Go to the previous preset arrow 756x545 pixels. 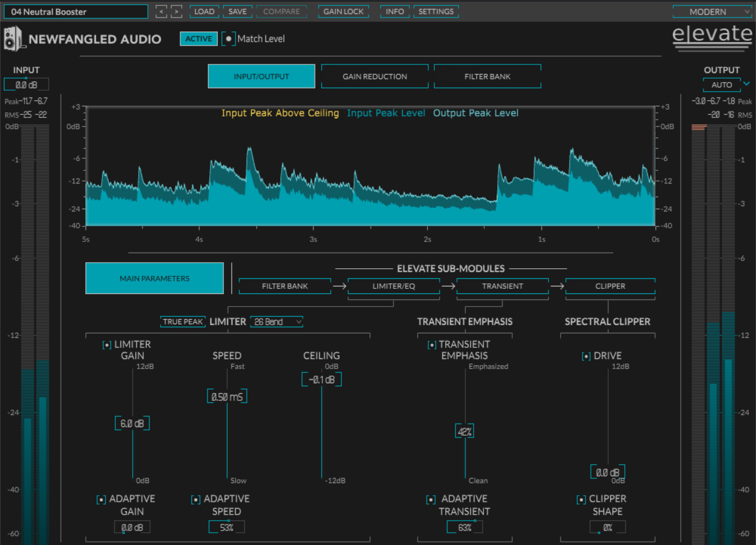click(161, 12)
